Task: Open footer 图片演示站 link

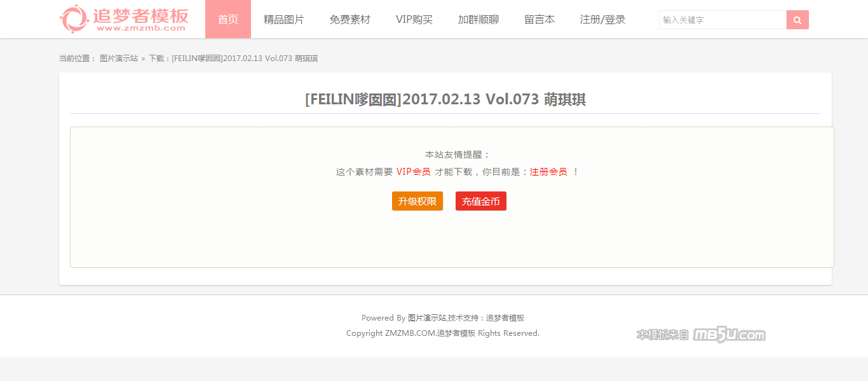Action: (x=426, y=318)
